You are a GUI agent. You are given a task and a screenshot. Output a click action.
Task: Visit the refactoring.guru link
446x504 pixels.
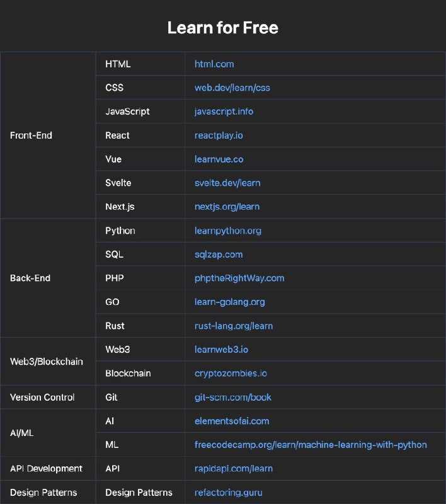(x=229, y=493)
